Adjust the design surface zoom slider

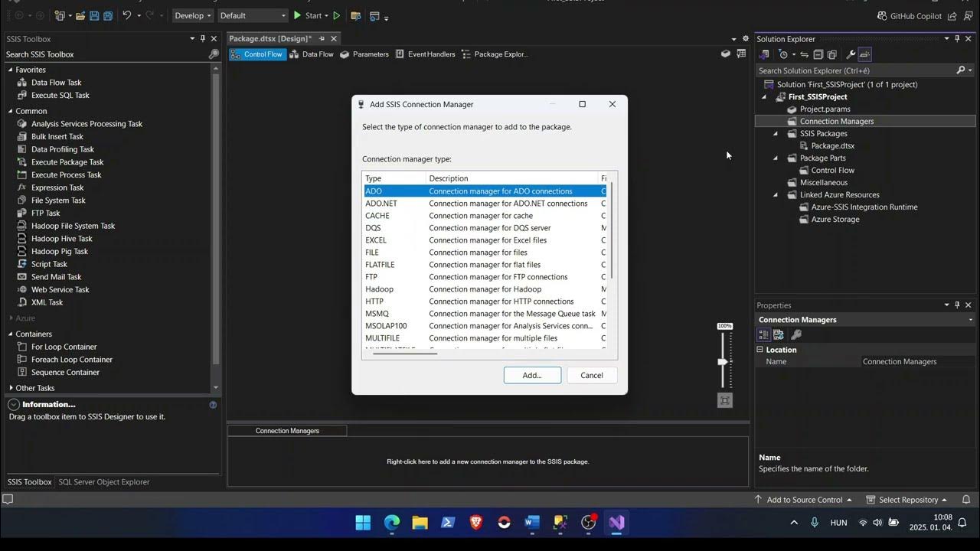pos(722,361)
